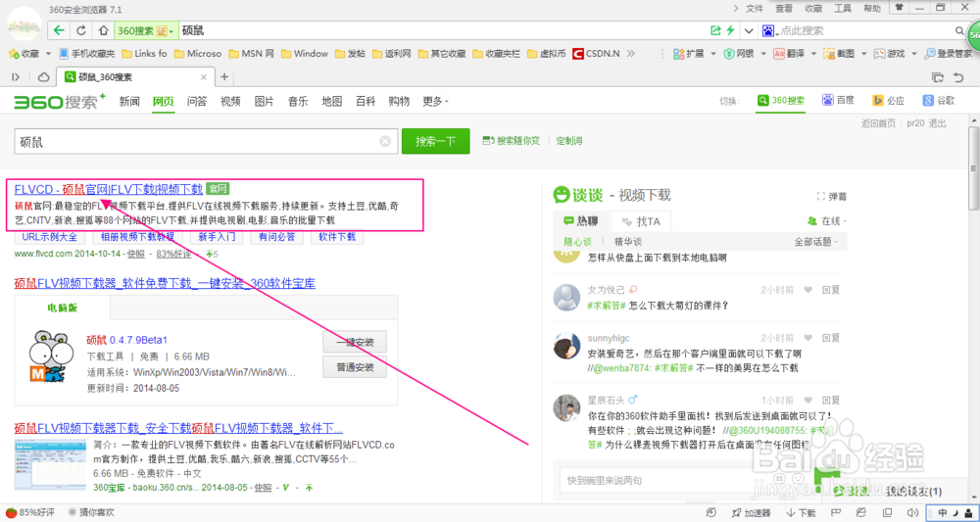
Task: Click the 85%好评 rating in status bar
Action: tap(29, 512)
